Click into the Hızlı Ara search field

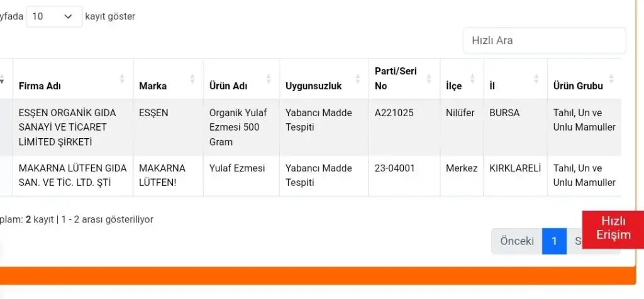click(x=544, y=40)
